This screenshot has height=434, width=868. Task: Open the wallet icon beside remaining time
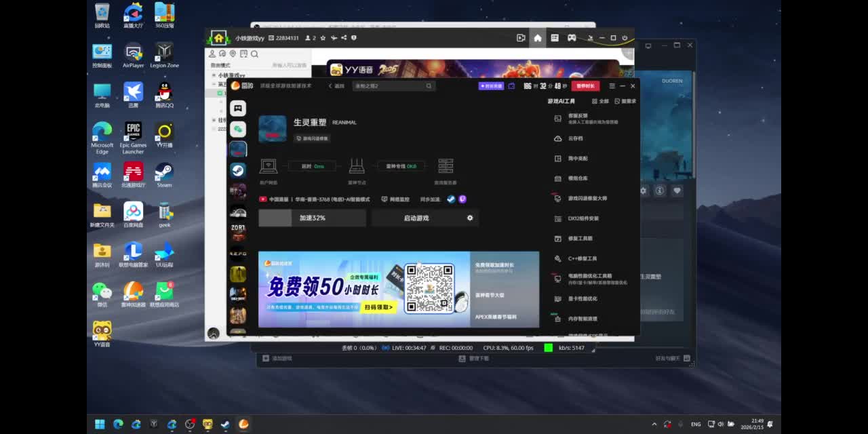pyautogui.click(x=511, y=86)
